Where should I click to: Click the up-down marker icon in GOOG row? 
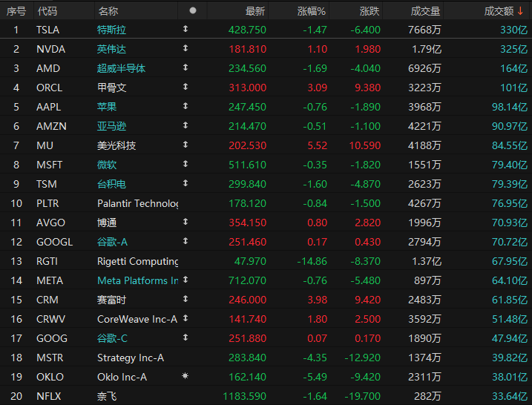(x=185, y=337)
